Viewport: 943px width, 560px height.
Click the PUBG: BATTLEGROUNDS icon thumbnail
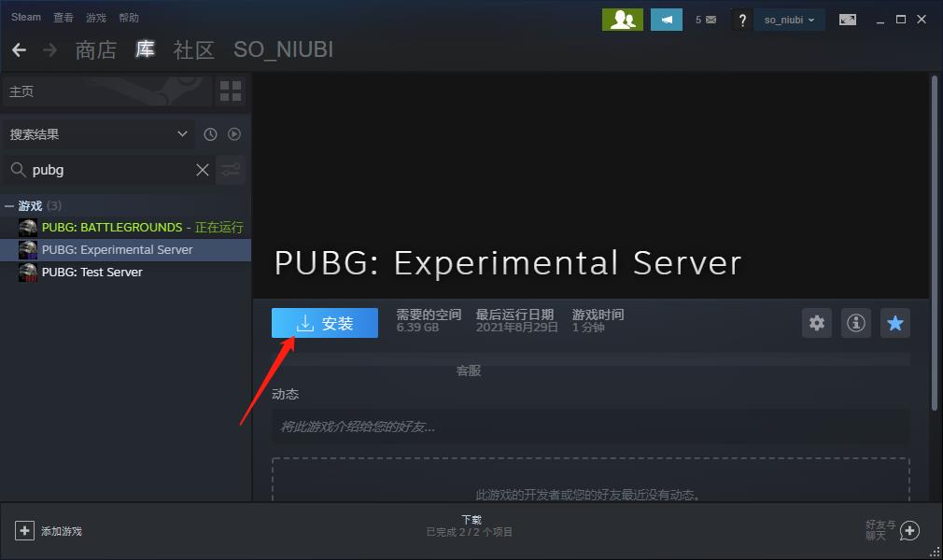[28, 228]
